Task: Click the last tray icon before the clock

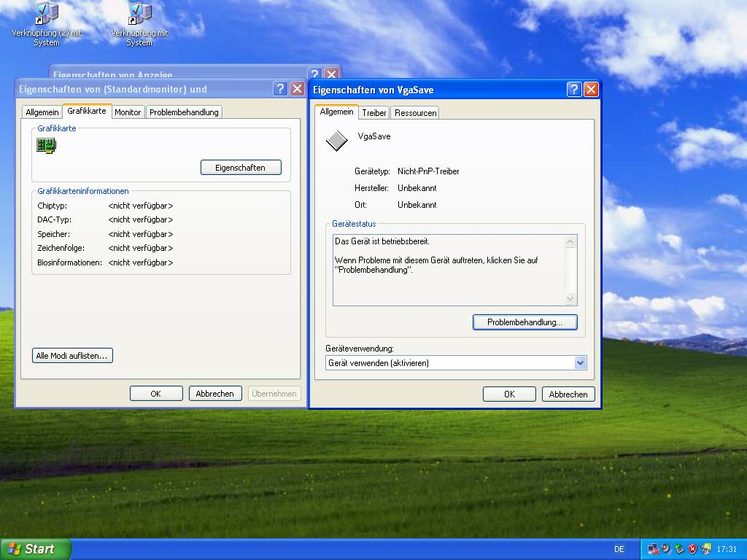Action: [x=706, y=549]
